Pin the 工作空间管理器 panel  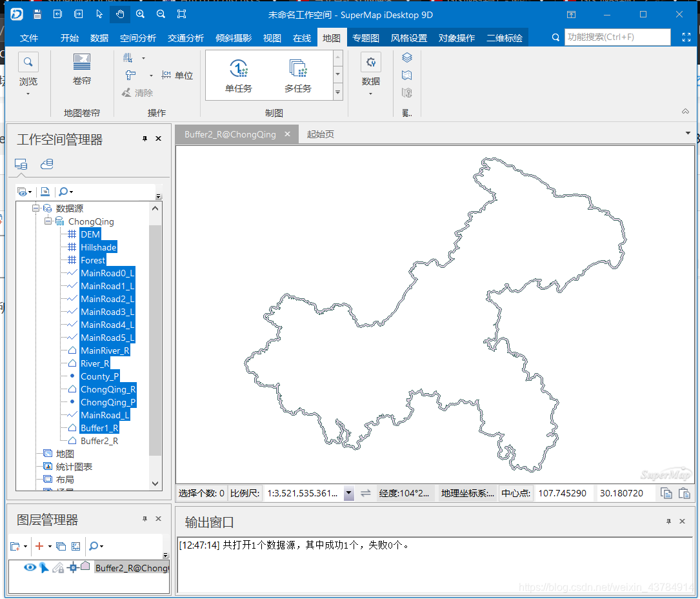pos(145,139)
